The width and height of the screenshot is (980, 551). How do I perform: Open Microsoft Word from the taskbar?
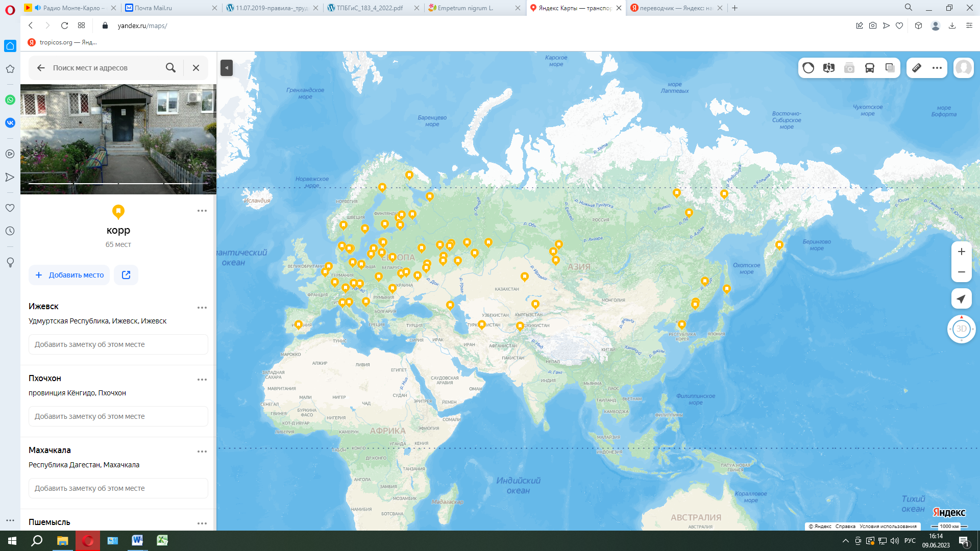[137, 540]
